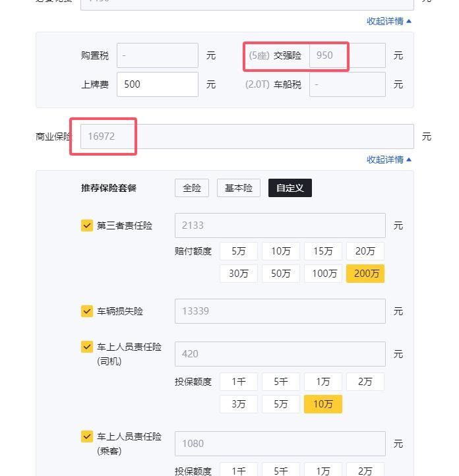Click the 交强险 amount field
The width and height of the screenshot is (459, 476).
[347, 55]
